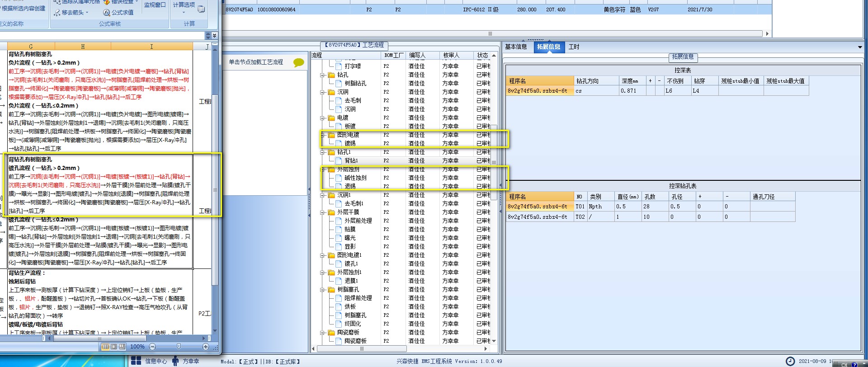Click the 100% zoom level in Excel

pyautogui.click(x=137, y=347)
